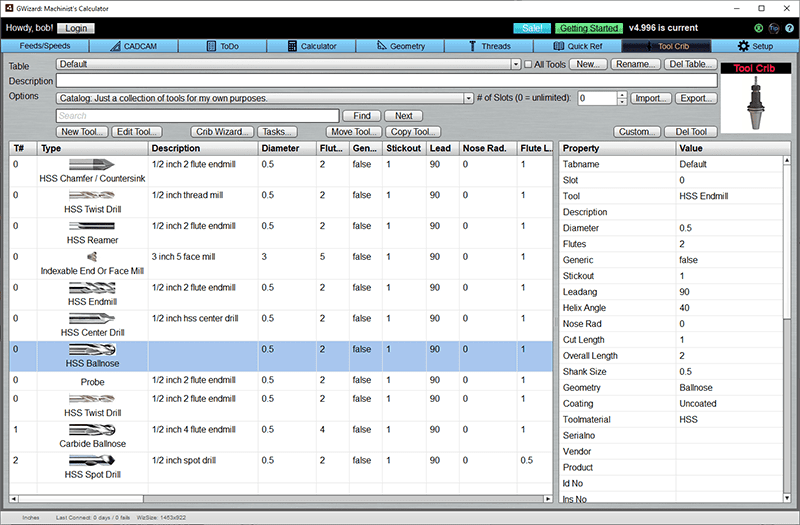
Task: Click the # of Slots number field
Action: pyautogui.click(x=597, y=98)
